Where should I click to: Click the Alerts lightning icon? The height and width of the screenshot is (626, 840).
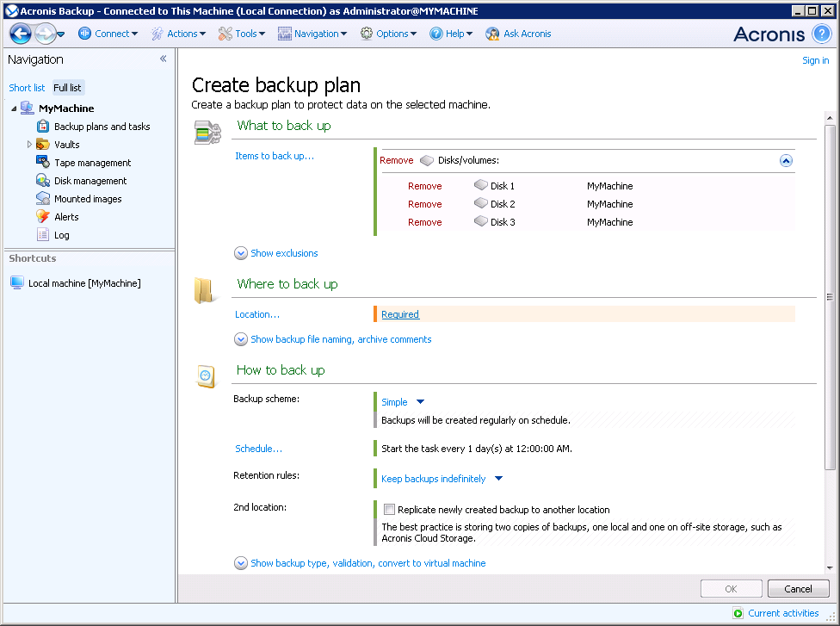click(x=43, y=216)
